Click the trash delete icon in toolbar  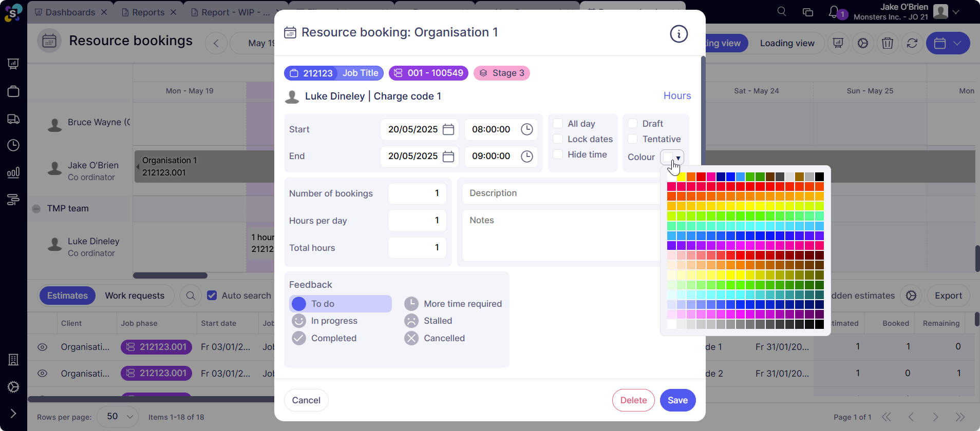click(888, 43)
